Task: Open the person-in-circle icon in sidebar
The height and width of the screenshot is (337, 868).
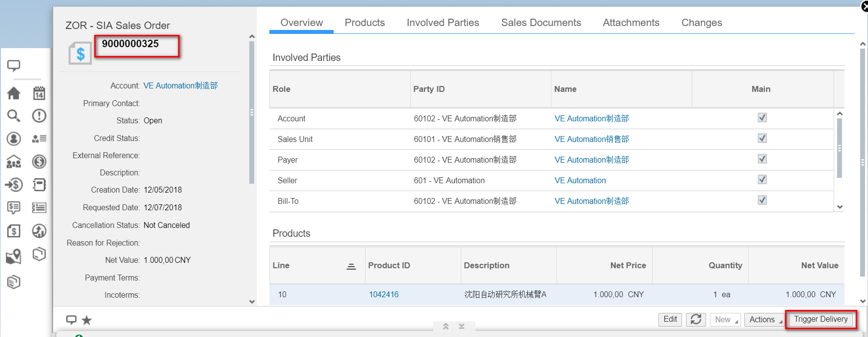Action: point(14,139)
